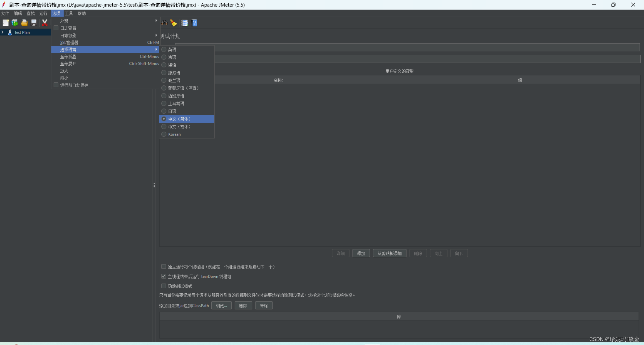Click the test plan name input field
The image size is (644, 345).
[x=407, y=47]
